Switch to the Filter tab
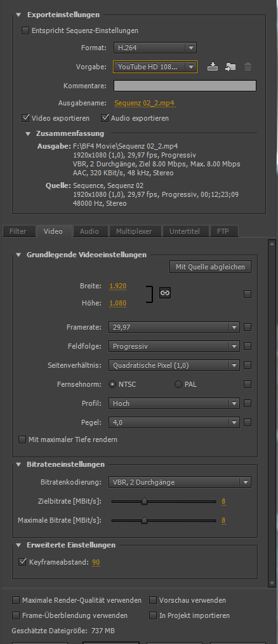Image resolution: width=278 pixels, height=644 pixels. click(x=18, y=231)
